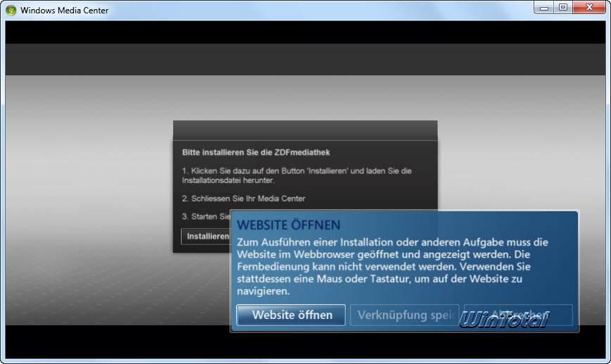Click the 'Windows Media Center' title text
The image size is (611, 364).
64,11
